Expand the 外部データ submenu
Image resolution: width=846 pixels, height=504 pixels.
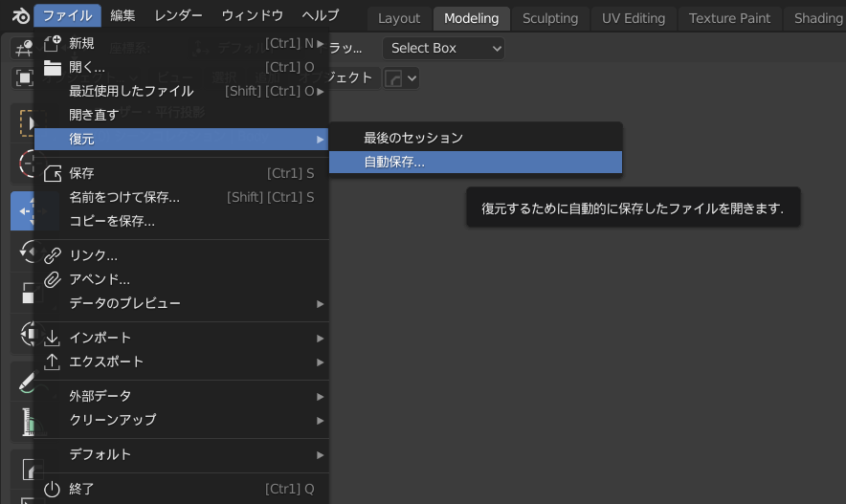pyautogui.click(x=181, y=396)
